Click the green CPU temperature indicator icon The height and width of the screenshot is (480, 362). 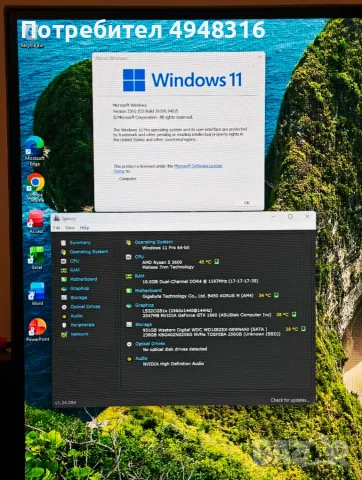[217, 262]
